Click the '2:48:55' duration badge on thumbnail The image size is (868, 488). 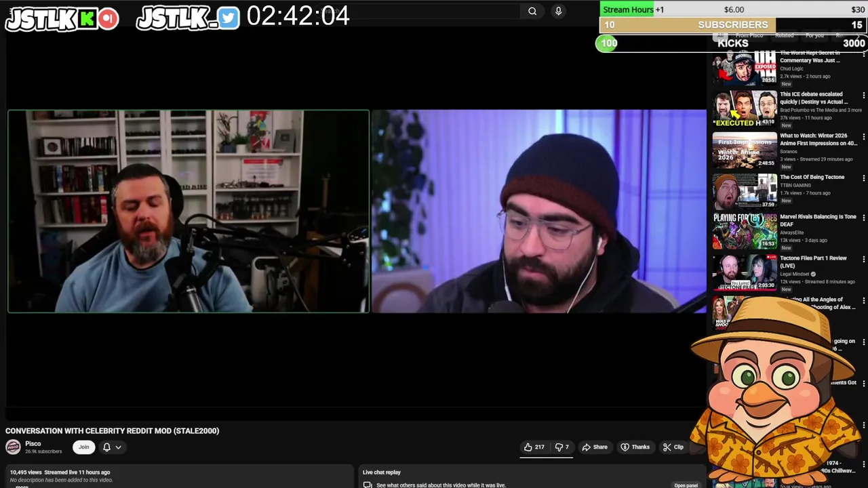pos(766,163)
